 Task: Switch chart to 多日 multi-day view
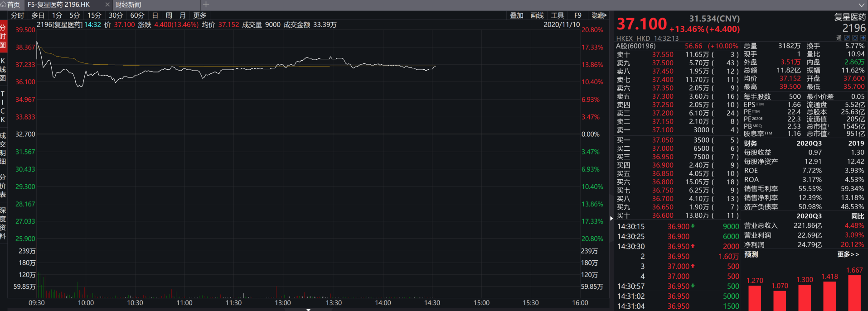coord(38,15)
